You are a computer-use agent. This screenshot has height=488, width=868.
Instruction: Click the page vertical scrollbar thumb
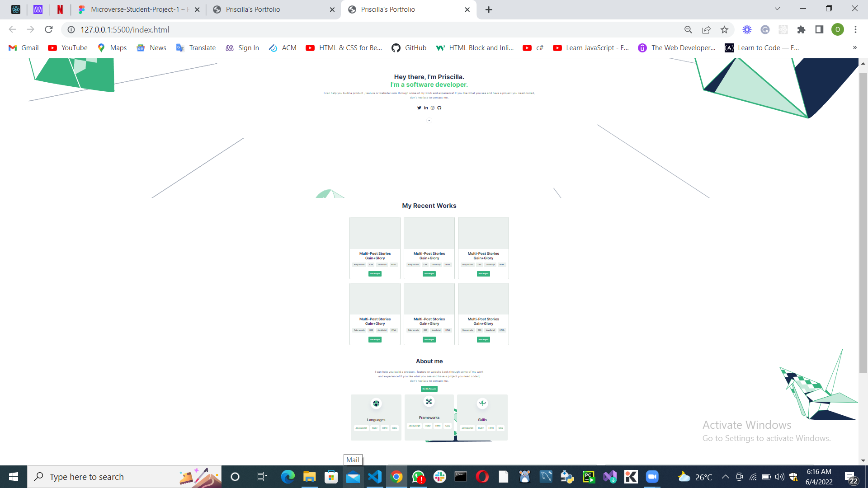[x=863, y=221]
